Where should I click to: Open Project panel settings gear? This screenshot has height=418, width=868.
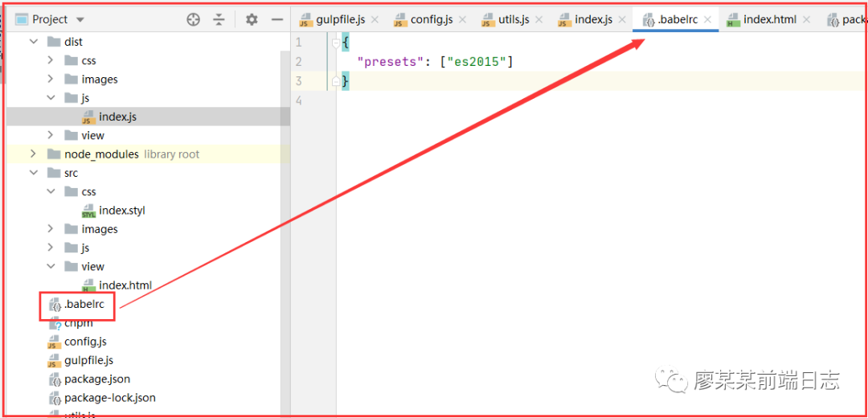[x=252, y=19]
